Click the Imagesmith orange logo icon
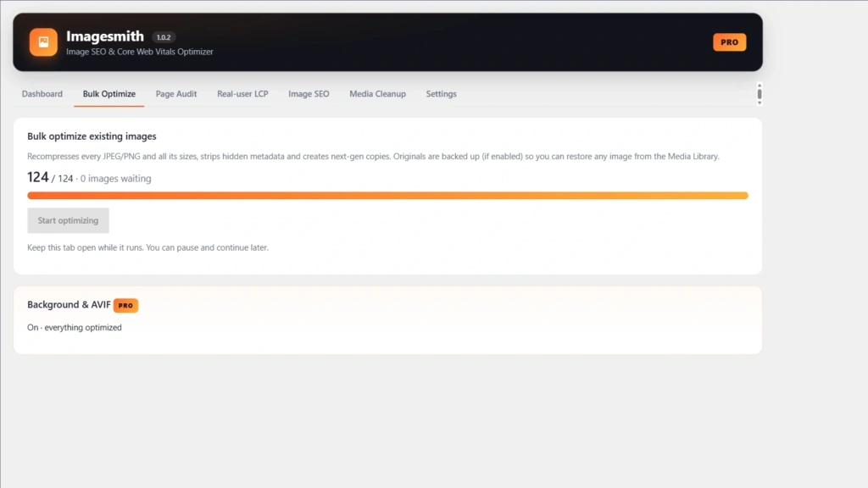Image resolution: width=868 pixels, height=488 pixels. (x=43, y=42)
